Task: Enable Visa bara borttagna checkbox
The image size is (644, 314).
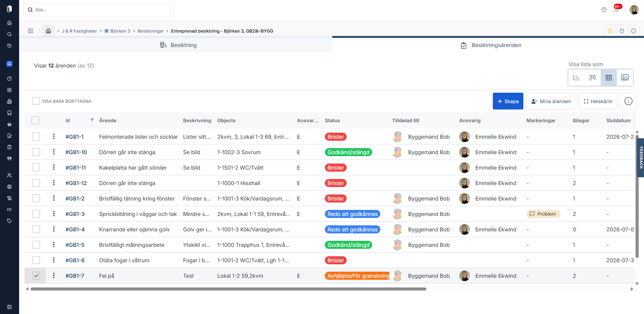Action: (x=36, y=101)
